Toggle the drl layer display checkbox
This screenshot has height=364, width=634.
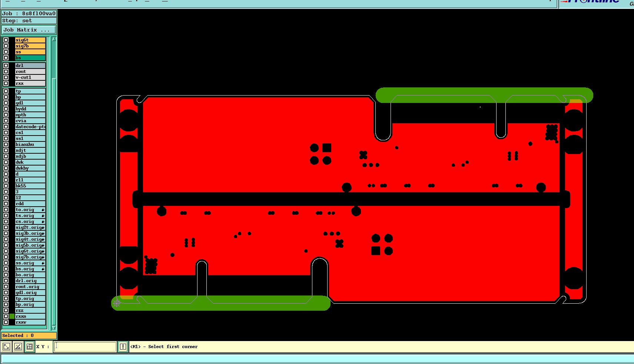(x=6, y=66)
